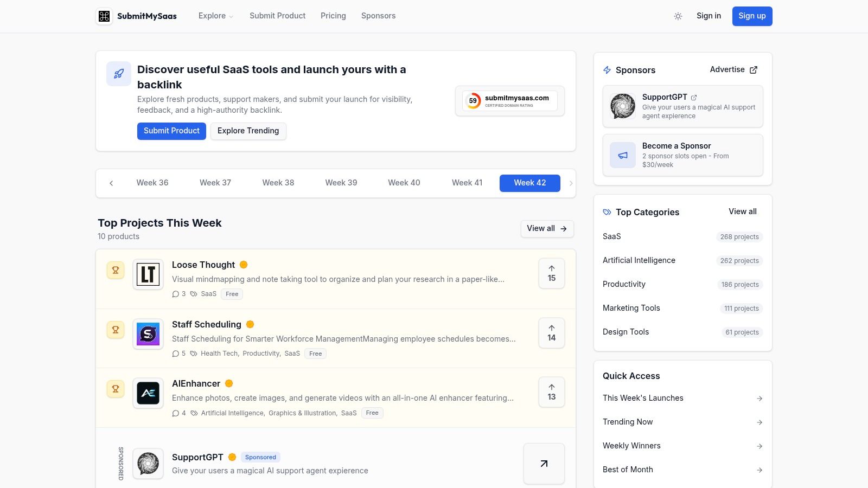Click the rocket icon in hero card
This screenshot has height=488, width=868.
tap(119, 74)
